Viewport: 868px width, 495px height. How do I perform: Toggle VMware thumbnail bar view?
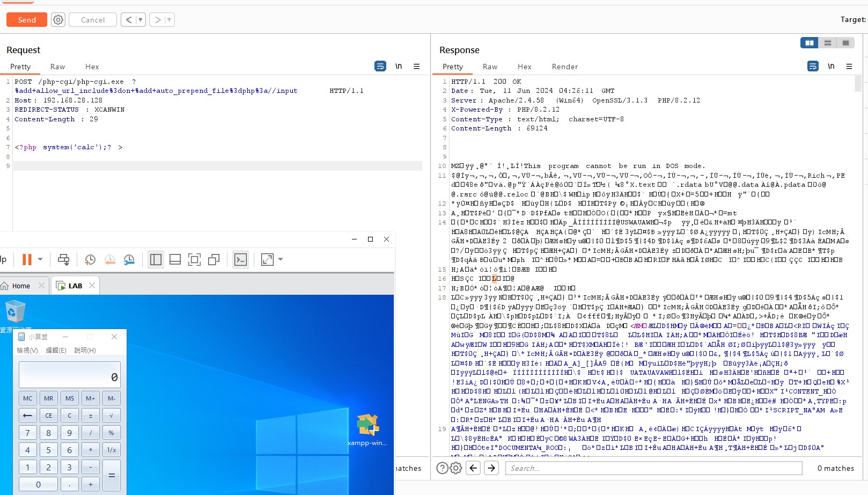[175, 260]
